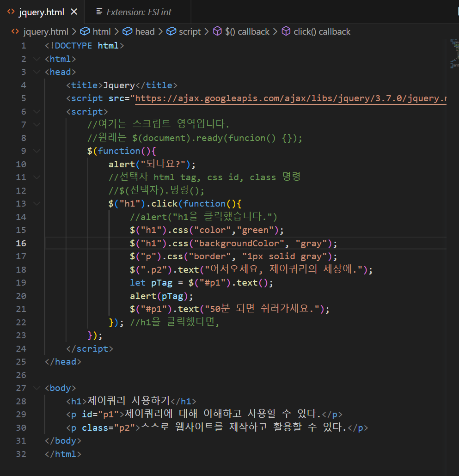Collapse the body tag fold on line 27

[37, 388]
